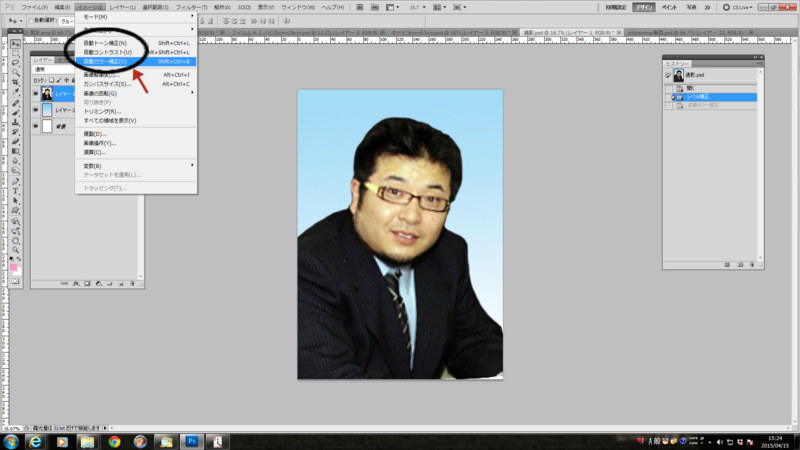
Task: Expand more workspaces with double chevron
Action: coord(708,7)
